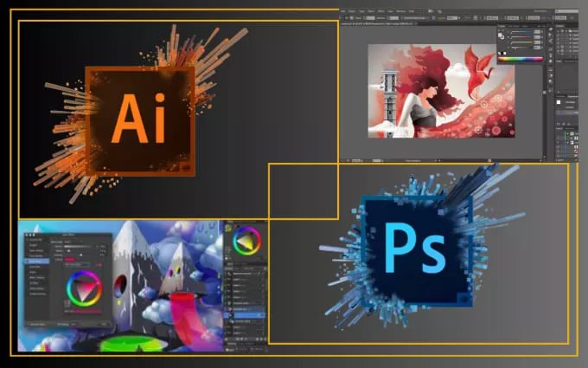Select the highlighted blue row in the dialog sidebar
This screenshot has height=368, width=588.
tap(37, 261)
